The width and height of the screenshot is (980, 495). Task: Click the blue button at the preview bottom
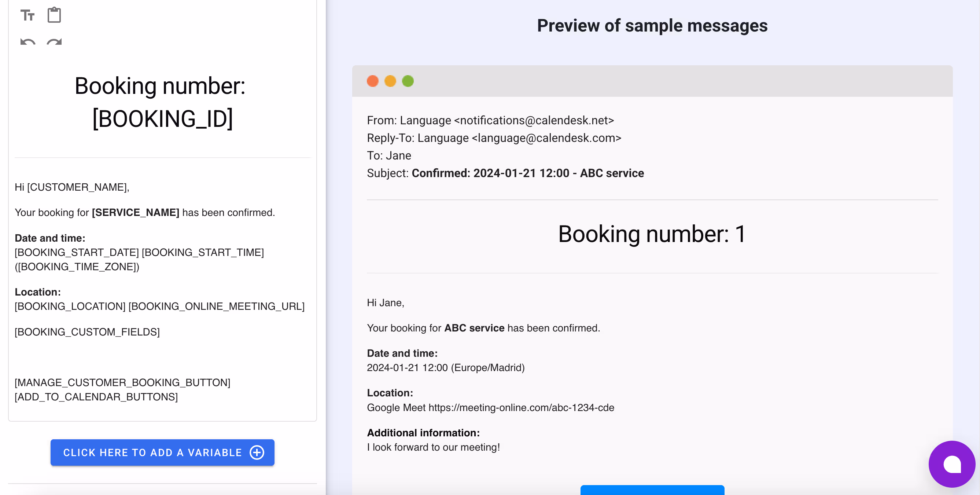[x=652, y=492]
